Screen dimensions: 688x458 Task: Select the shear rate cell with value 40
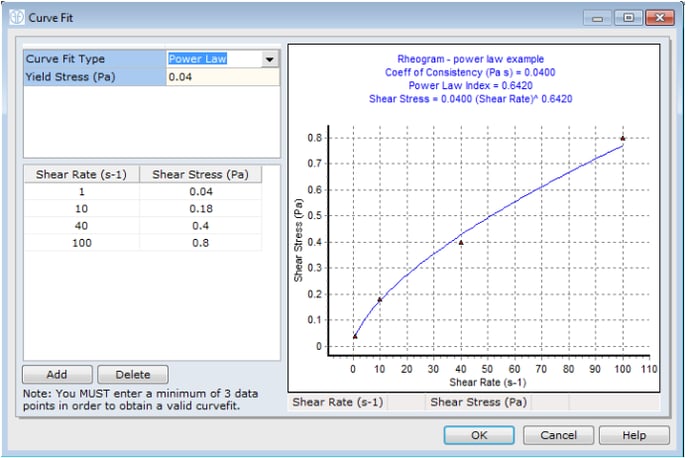(x=81, y=226)
